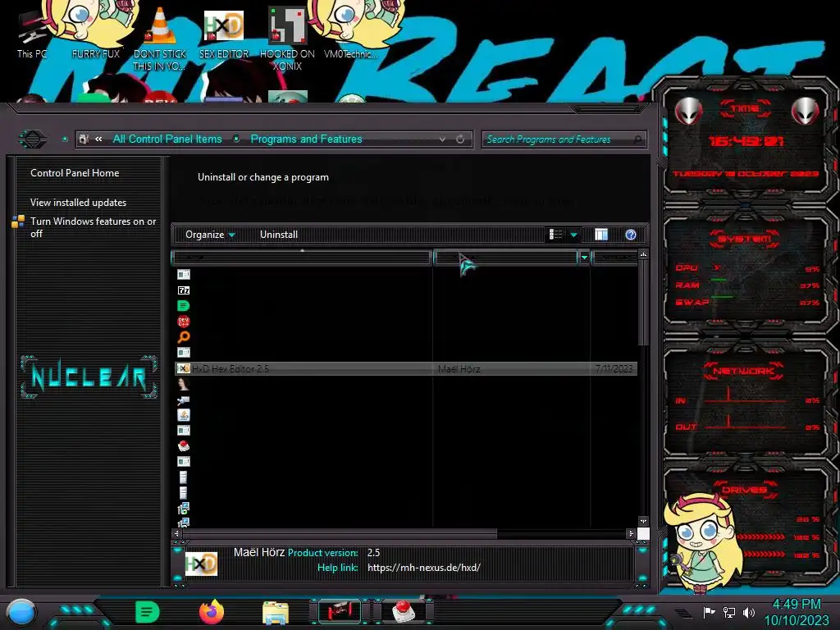Click the All Control Panel Items breadcrumb
Screen dimensions: 840x630
click(x=167, y=139)
